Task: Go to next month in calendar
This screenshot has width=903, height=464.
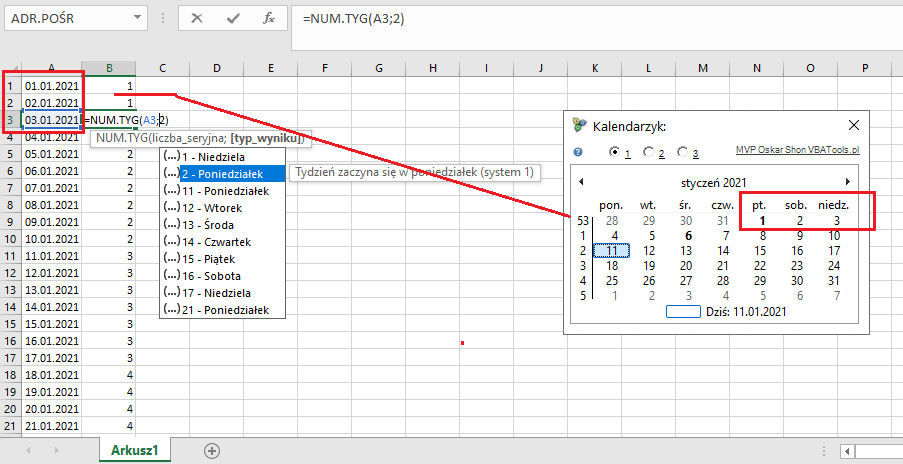Action: point(848,181)
